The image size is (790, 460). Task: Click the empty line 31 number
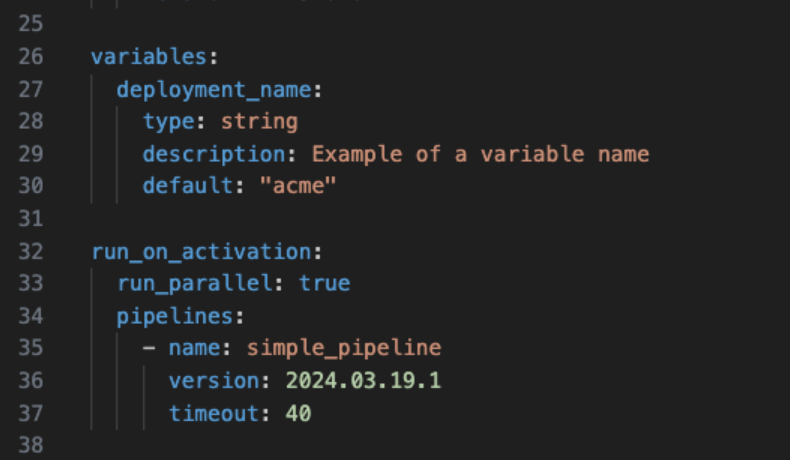[31, 218]
